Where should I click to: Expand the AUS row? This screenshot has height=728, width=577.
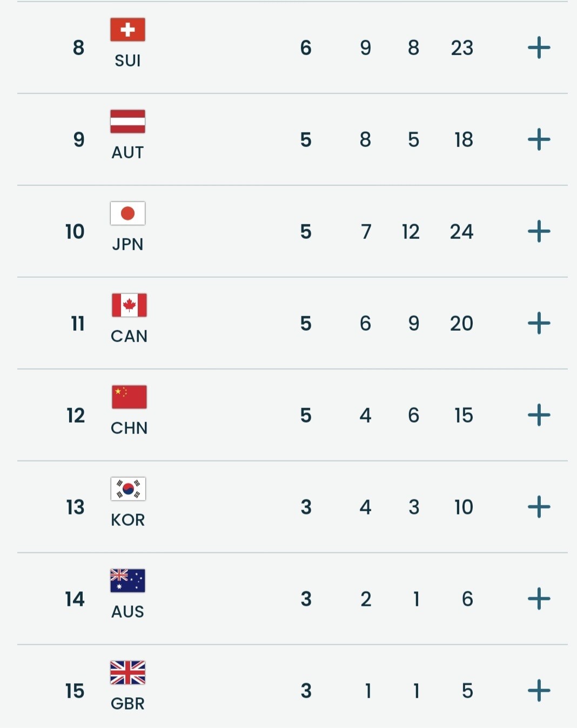click(539, 599)
